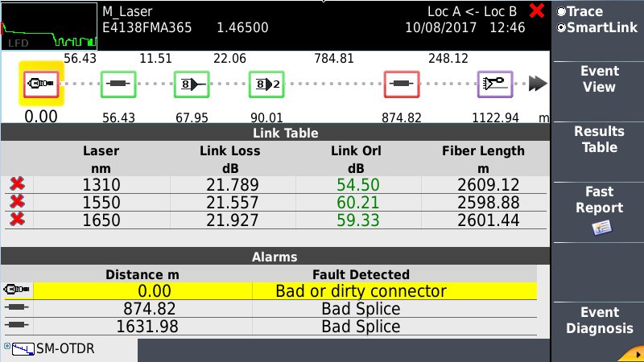
Task: Click the SM-OTDR trace icon
Action: point(23,350)
